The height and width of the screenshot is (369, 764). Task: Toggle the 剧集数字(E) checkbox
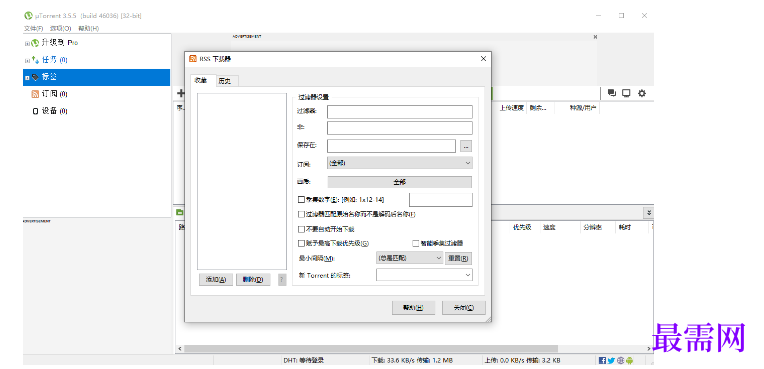click(301, 199)
